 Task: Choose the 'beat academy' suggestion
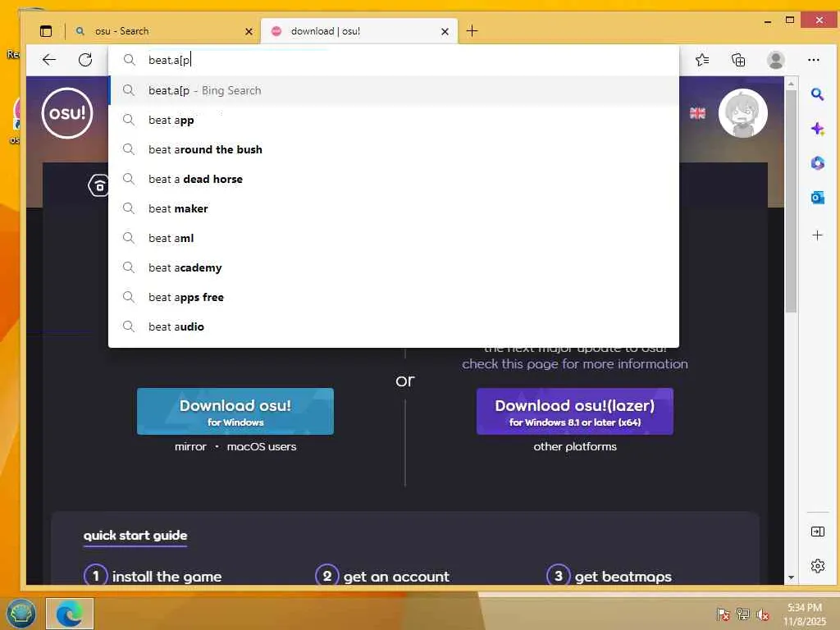(394, 267)
